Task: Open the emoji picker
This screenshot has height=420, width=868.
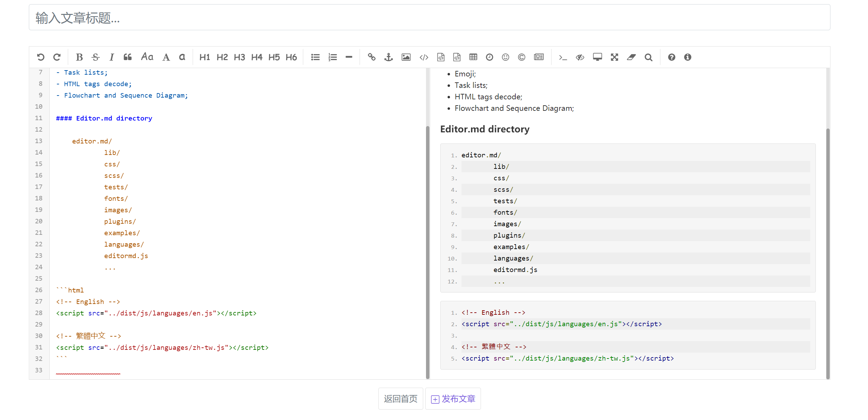Action: [x=505, y=57]
